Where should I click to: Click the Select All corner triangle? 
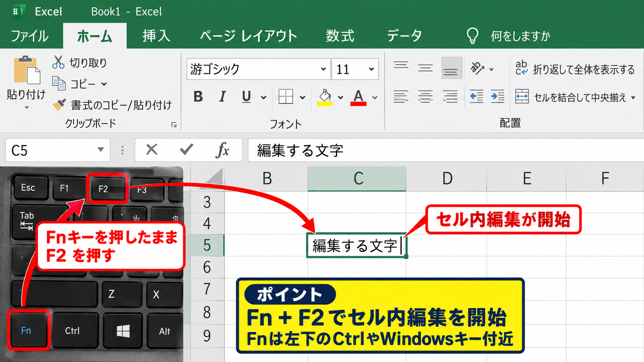[x=214, y=178]
